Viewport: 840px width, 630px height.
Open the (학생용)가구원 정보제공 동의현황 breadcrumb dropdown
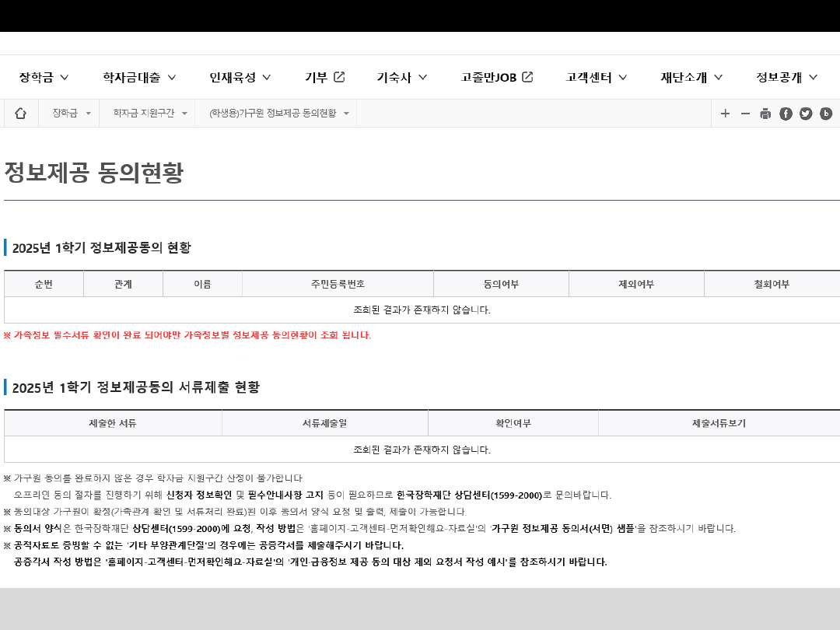point(278,114)
